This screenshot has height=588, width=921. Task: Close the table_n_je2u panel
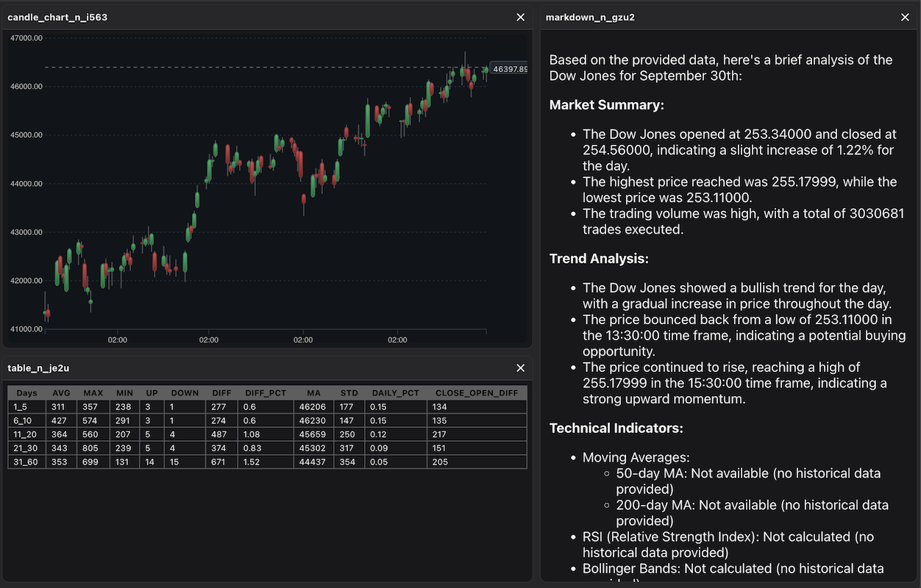point(521,367)
